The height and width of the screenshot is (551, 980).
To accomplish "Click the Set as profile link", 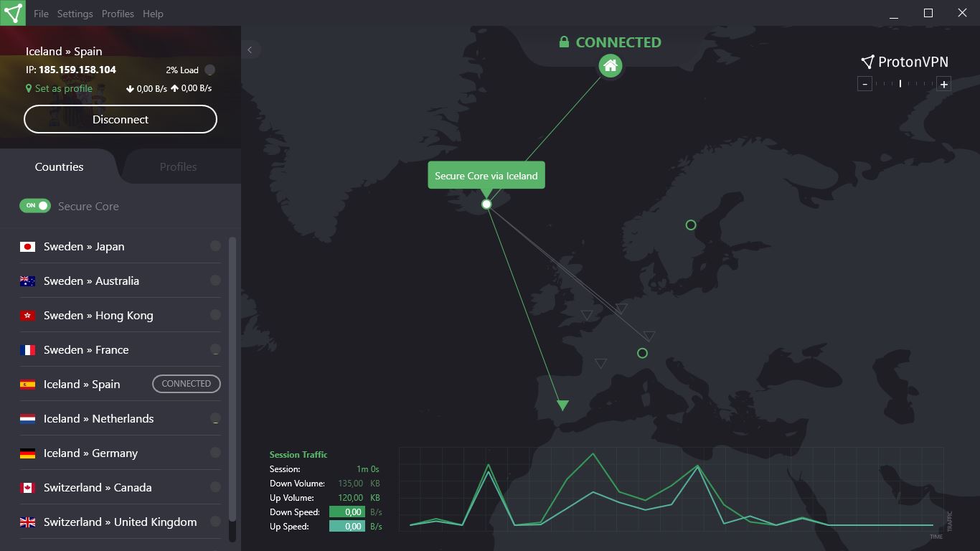I will click(x=64, y=88).
